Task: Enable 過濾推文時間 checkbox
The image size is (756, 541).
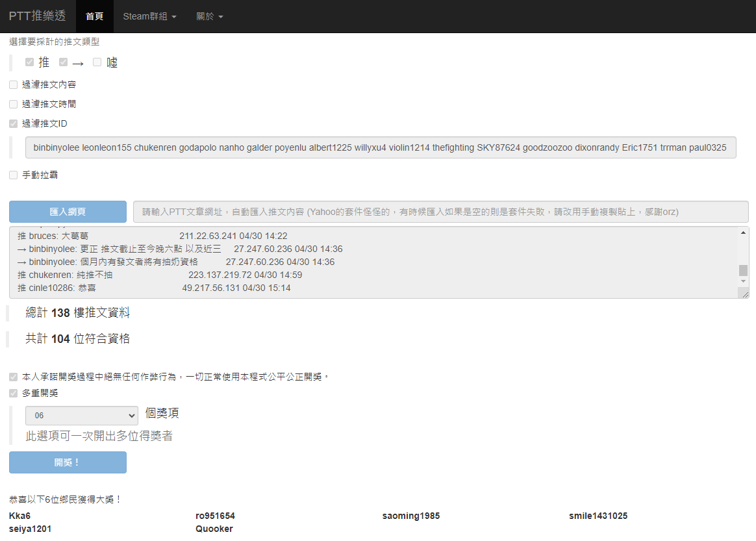Action: pos(14,104)
